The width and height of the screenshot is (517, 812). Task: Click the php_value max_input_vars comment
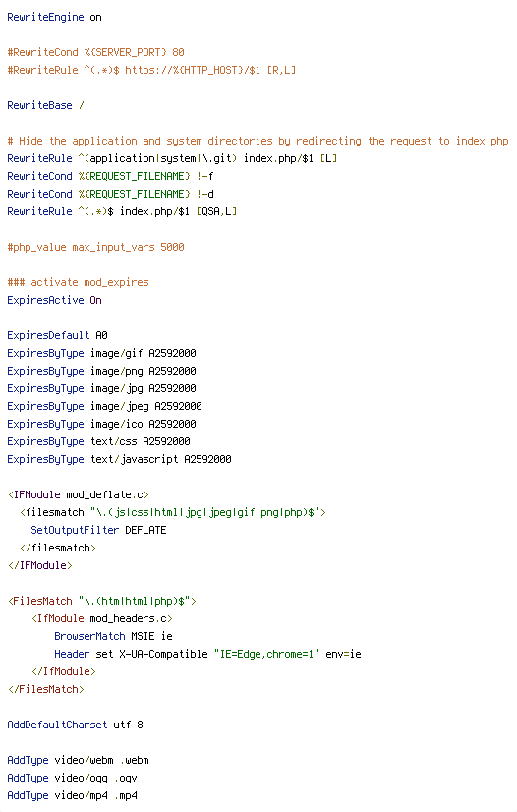95,247
